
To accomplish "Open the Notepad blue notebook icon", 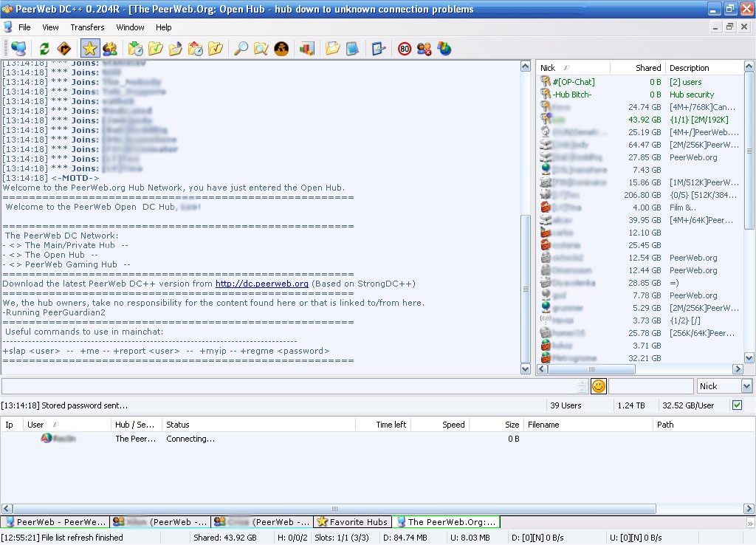I will coord(352,49).
